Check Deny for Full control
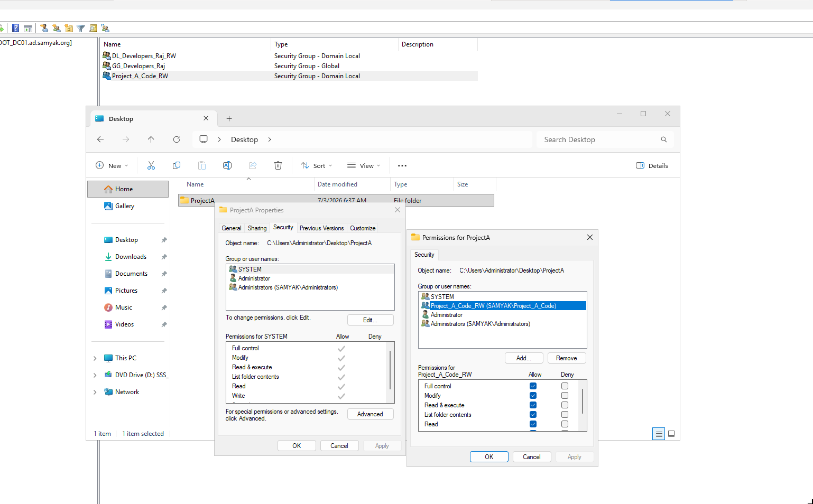Image resolution: width=813 pixels, height=504 pixels. [565, 386]
